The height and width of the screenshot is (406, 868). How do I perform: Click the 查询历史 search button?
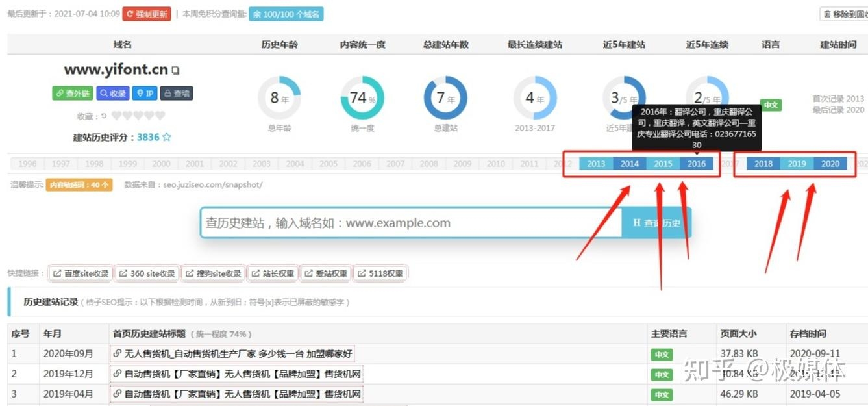click(656, 222)
